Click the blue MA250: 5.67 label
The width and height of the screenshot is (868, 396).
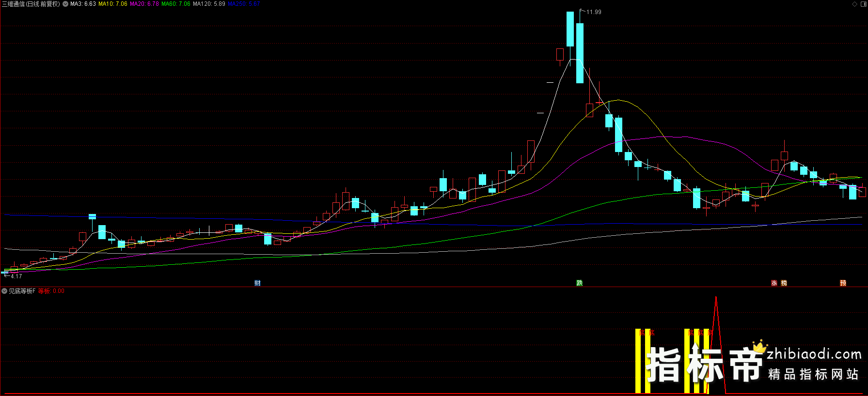(244, 4)
